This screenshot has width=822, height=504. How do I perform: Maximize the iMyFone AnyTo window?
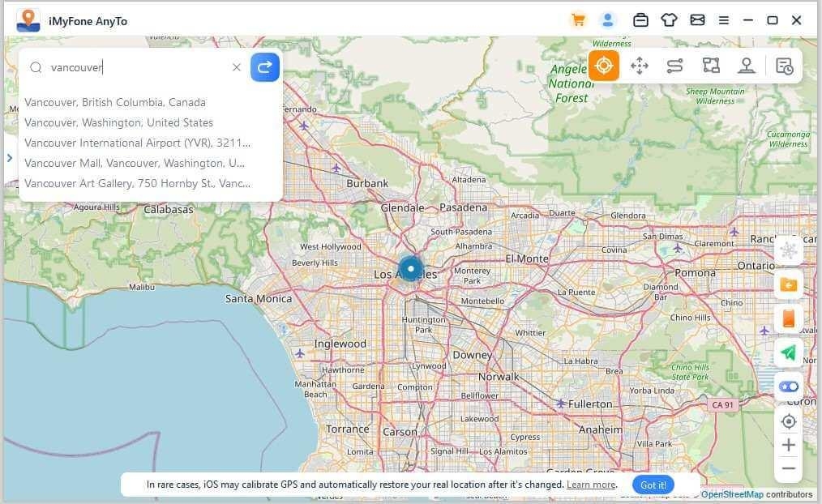point(773,20)
